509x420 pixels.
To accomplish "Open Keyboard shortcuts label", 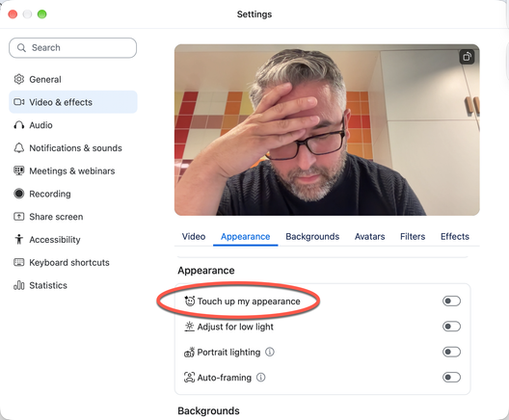I will [x=69, y=262].
